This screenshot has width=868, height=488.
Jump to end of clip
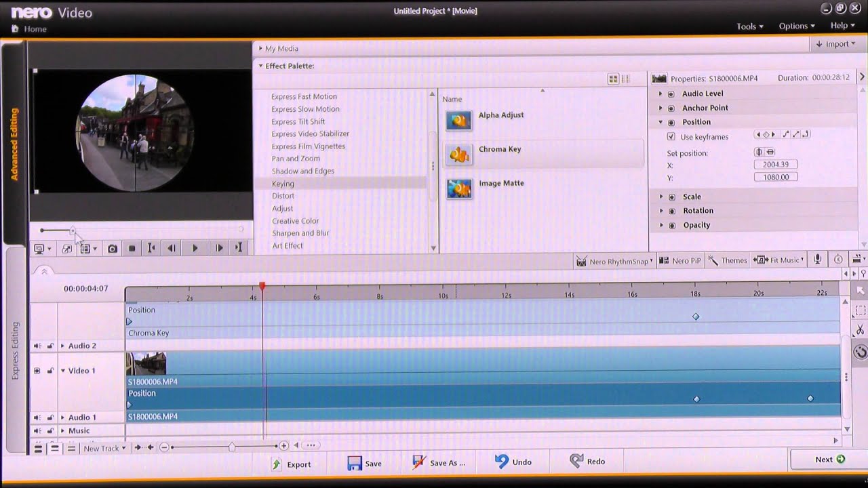tap(239, 249)
